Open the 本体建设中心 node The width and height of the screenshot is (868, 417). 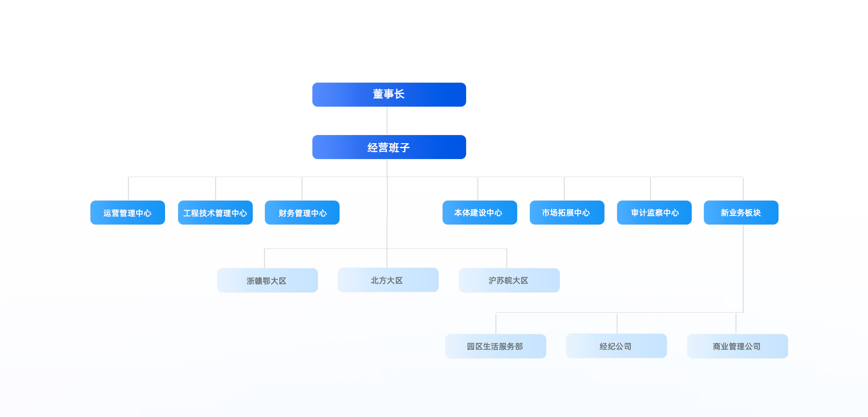tap(480, 212)
